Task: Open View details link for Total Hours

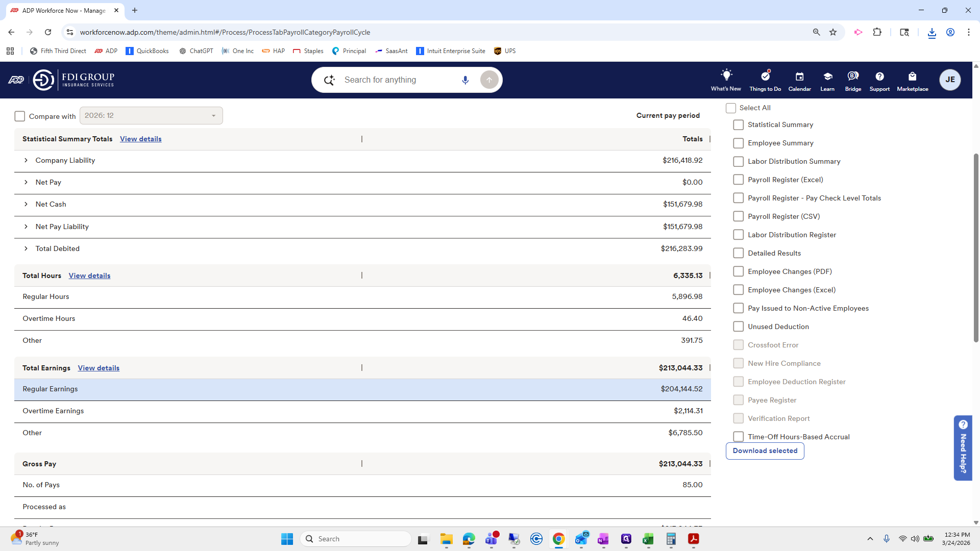Action: click(89, 275)
